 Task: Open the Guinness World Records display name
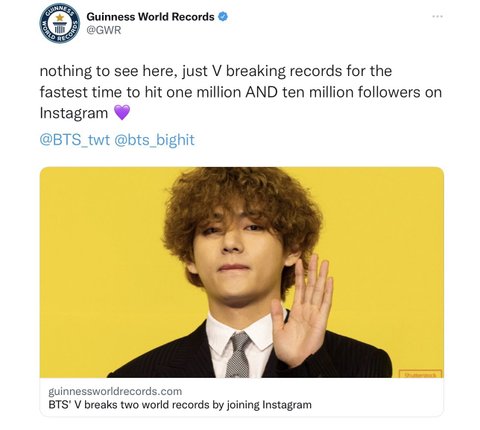click(x=150, y=16)
